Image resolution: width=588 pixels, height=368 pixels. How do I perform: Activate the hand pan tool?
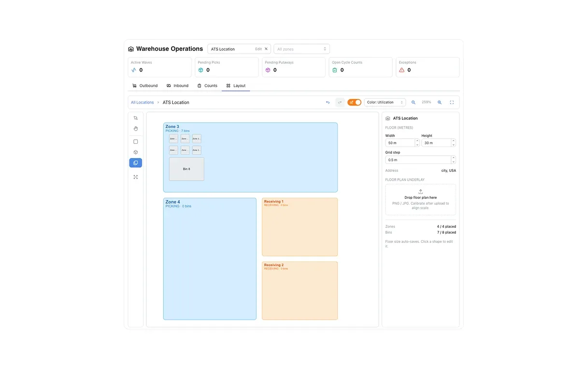pos(136,129)
